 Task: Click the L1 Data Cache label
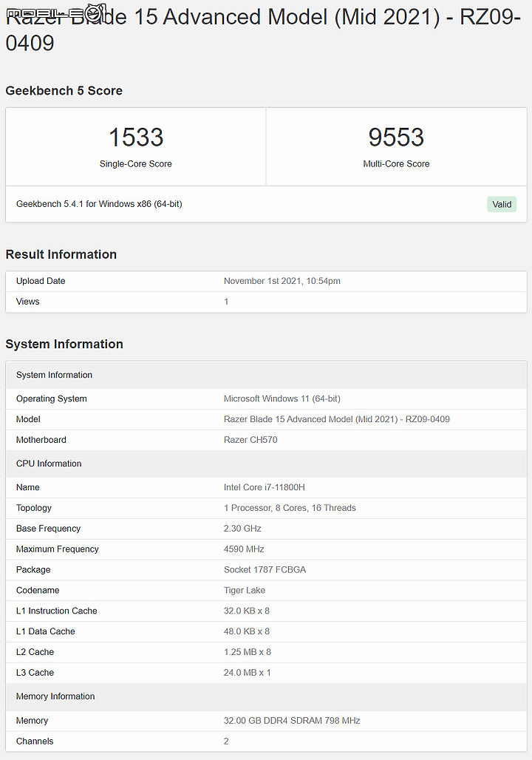tap(46, 631)
